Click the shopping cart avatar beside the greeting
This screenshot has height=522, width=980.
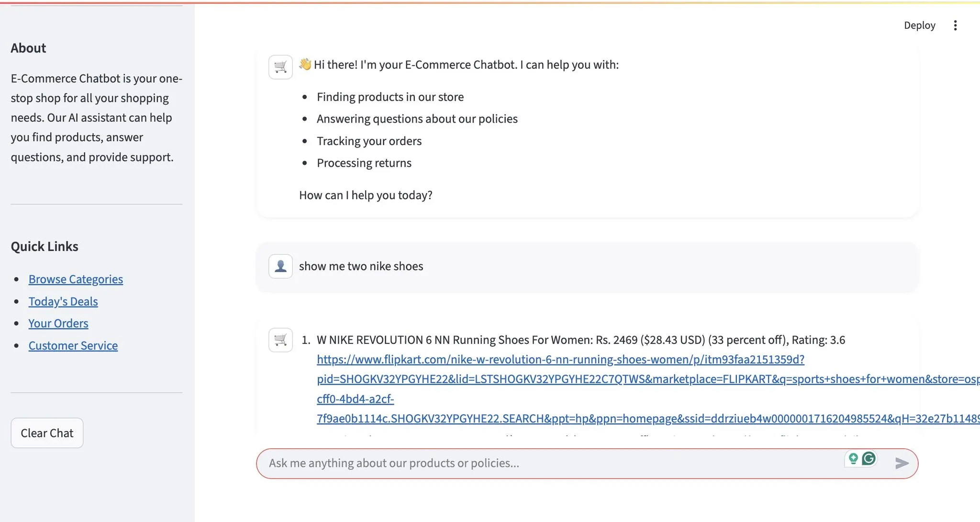[x=280, y=67]
